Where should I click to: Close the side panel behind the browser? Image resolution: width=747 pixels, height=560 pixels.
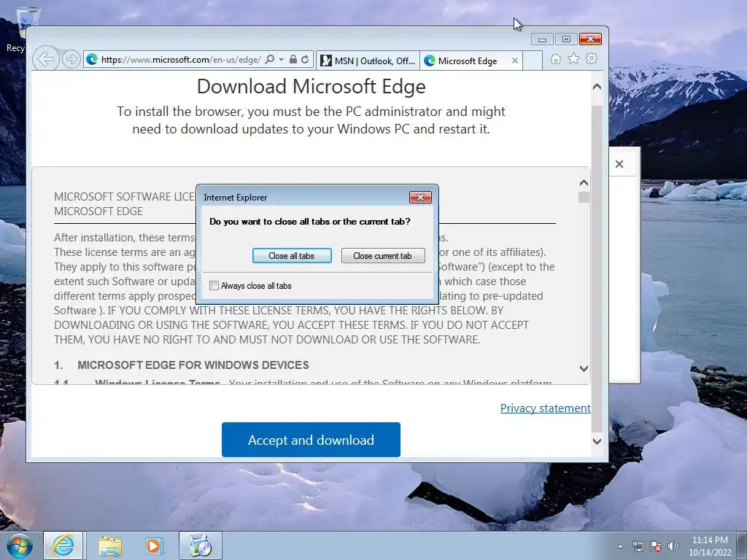click(619, 164)
